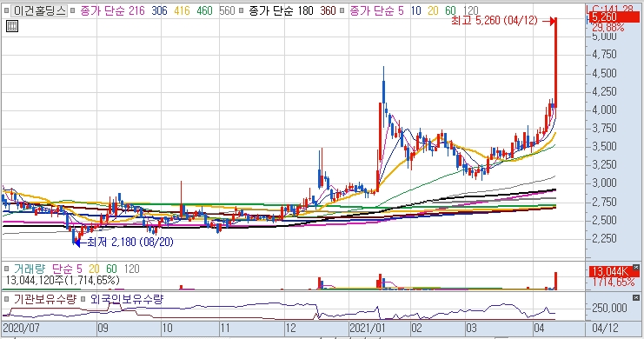Click the 11 month axis label

225,328
